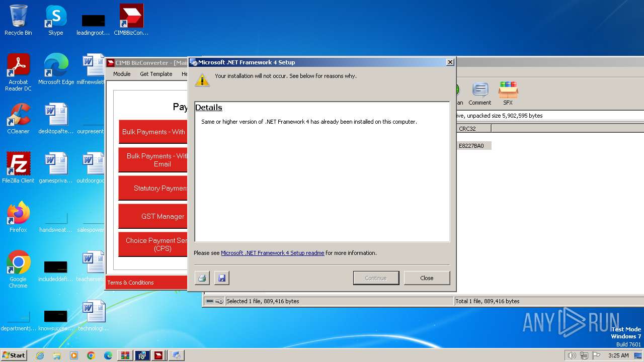The height and width of the screenshot is (362, 644).
Task: Click the Close button in the .NET Setup dialog
Action: pos(427,278)
